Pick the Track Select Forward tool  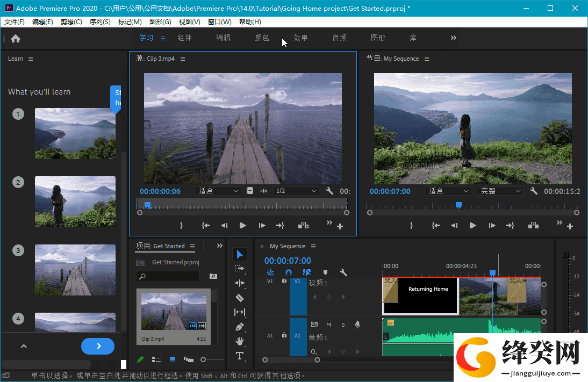click(240, 269)
